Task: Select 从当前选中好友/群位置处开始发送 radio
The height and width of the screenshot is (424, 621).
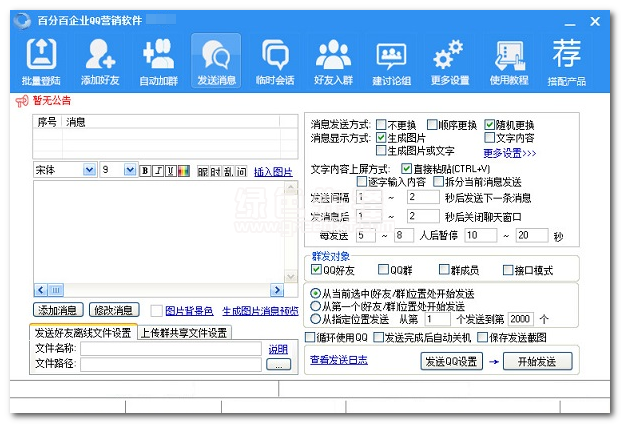Action: click(316, 294)
